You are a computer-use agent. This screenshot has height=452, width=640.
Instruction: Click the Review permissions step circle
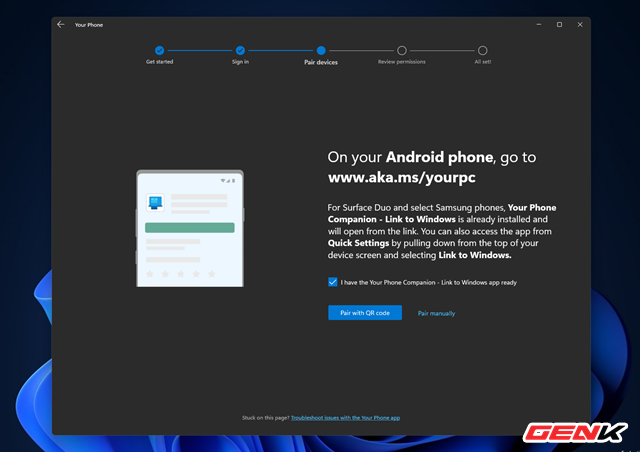402,50
